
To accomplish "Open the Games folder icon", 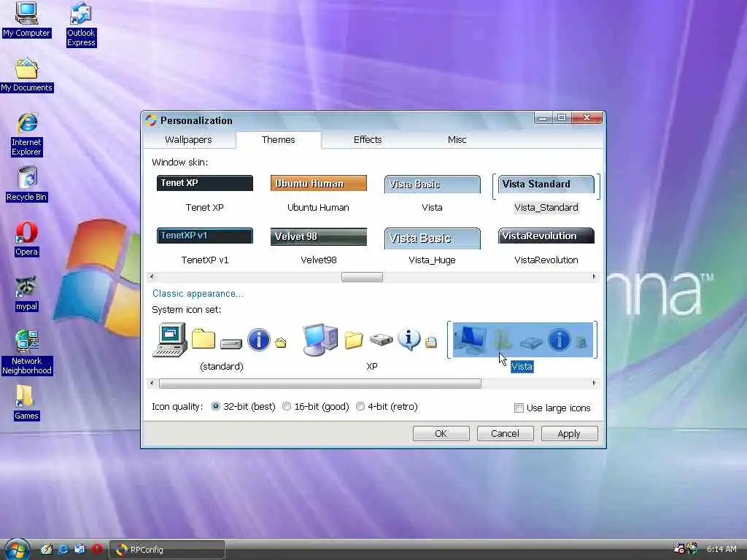I will point(27,402).
